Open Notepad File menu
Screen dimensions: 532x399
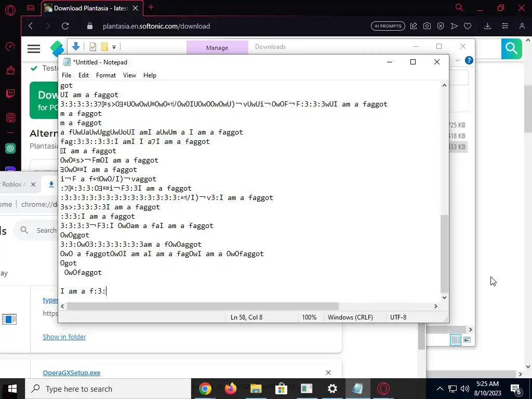pos(66,75)
